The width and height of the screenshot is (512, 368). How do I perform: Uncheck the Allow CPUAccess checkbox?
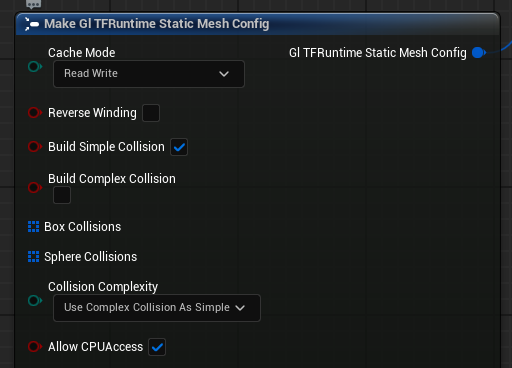point(157,347)
